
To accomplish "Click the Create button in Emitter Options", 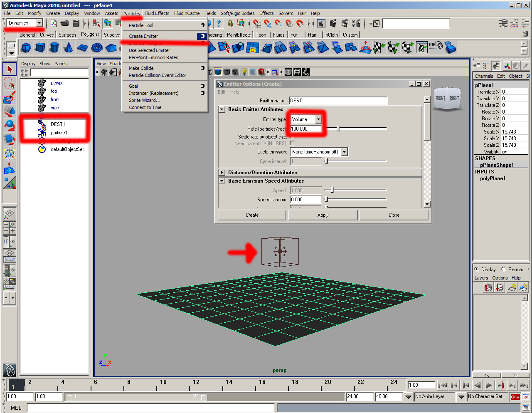I will (252, 215).
